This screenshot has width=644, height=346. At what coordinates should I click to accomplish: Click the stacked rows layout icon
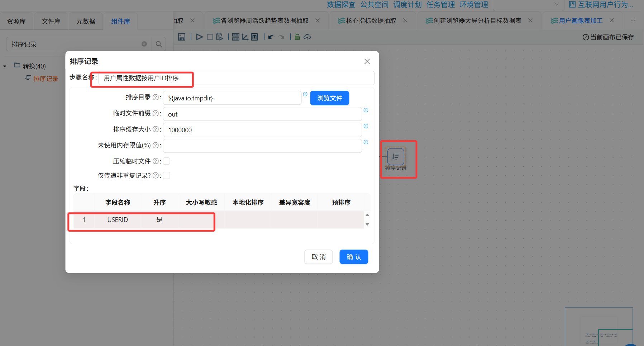(x=236, y=37)
